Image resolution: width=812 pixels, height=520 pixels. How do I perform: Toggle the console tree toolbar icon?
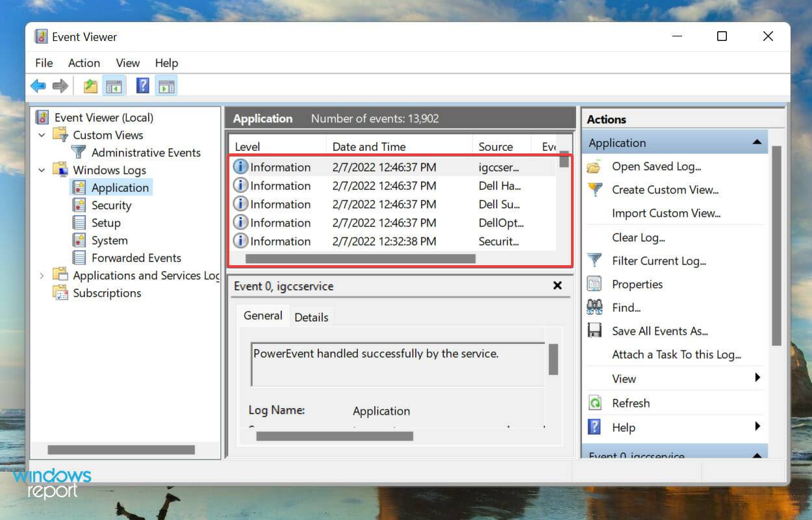click(x=114, y=85)
